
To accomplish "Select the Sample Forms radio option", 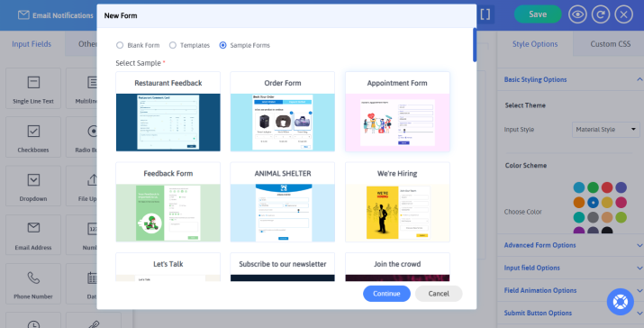I will [223, 45].
